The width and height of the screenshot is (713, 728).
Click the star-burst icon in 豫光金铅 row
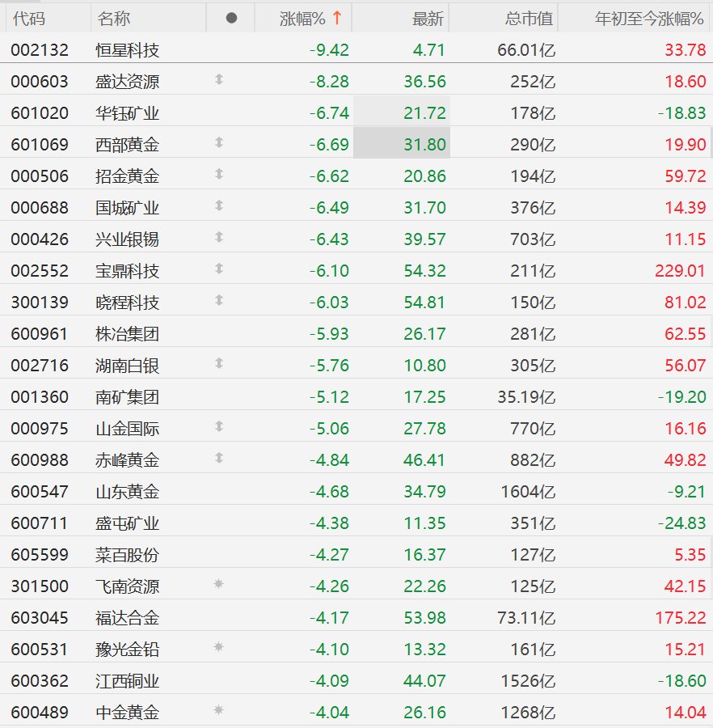(x=218, y=647)
